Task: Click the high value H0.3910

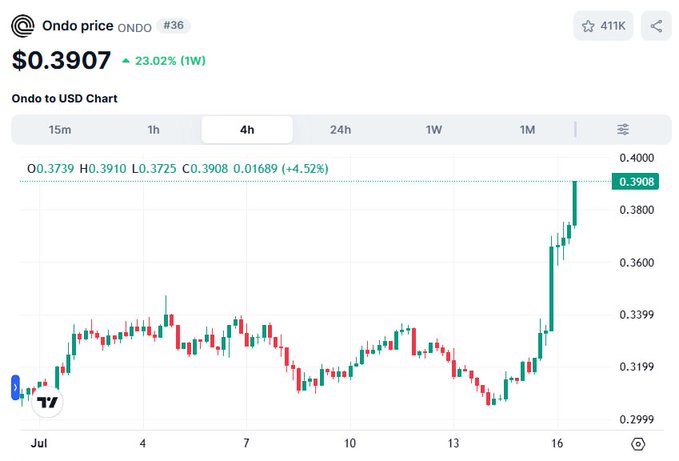Action: click(103, 168)
